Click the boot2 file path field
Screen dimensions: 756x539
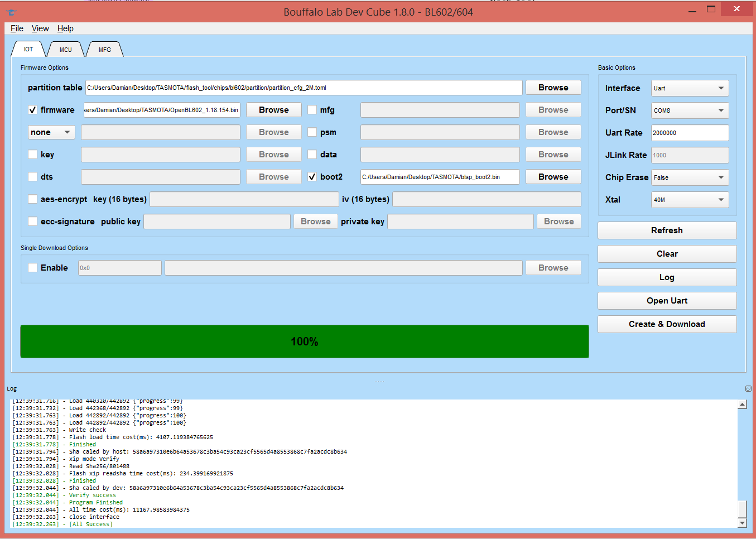[x=440, y=177]
